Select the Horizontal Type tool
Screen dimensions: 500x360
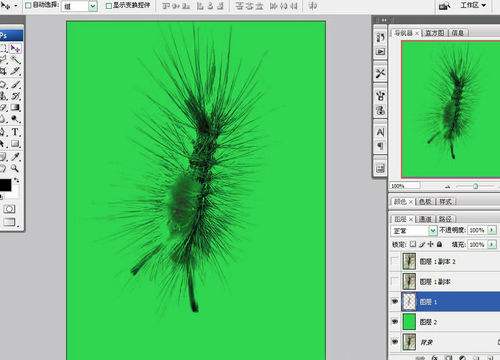click(15, 132)
